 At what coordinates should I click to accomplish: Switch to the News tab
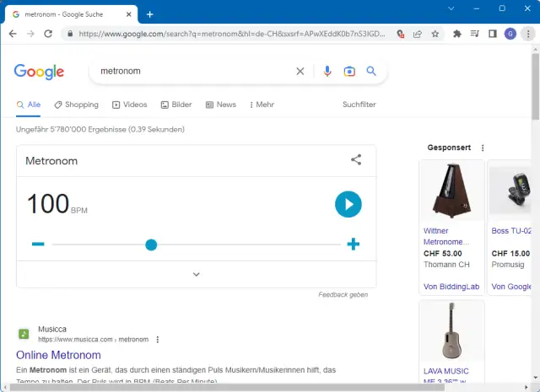pyautogui.click(x=221, y=105)
